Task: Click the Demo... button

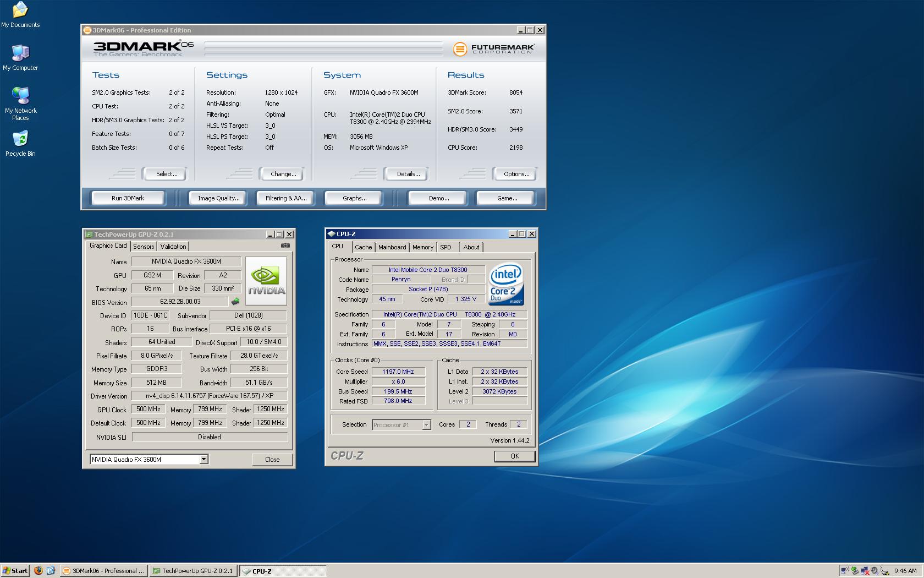Action: (439, 198)
